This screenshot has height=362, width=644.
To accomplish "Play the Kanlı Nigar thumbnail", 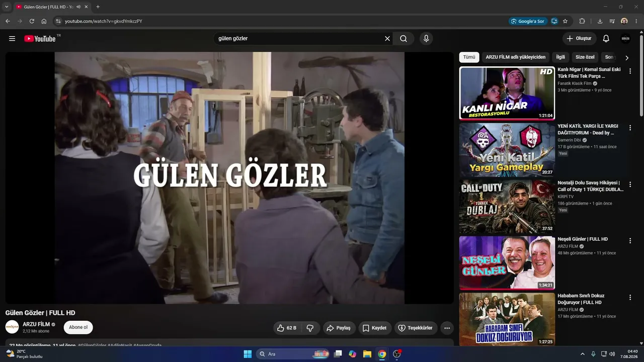I will (507, 93).
